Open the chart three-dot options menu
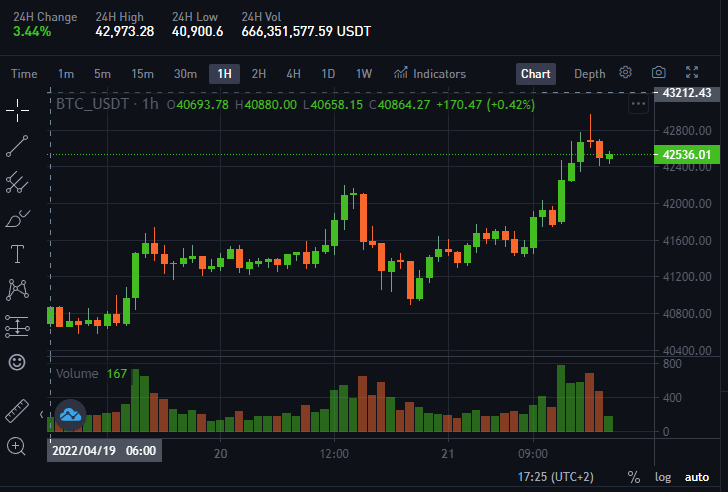This screenshot has width=728, height=492. pos(638,104)
